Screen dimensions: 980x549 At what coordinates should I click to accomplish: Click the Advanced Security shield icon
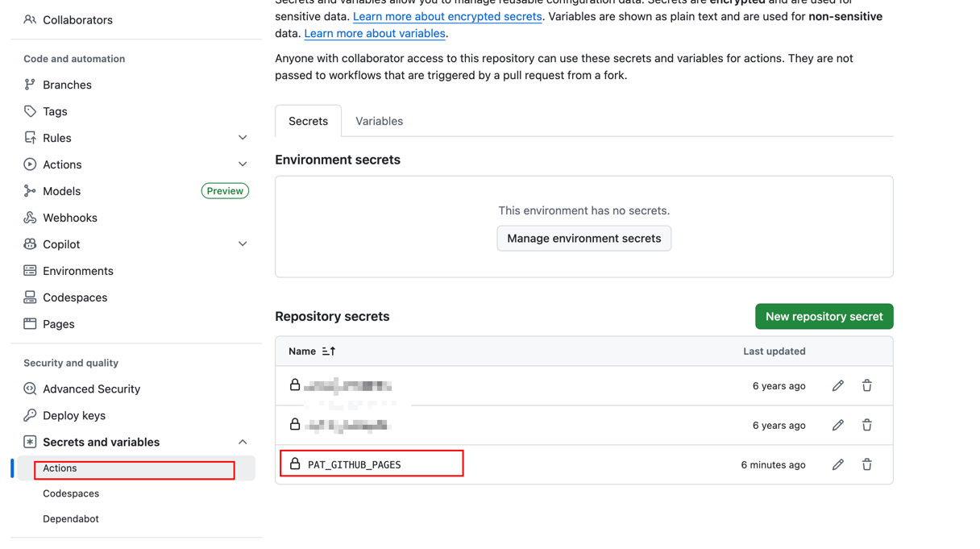tap(28, 389)
